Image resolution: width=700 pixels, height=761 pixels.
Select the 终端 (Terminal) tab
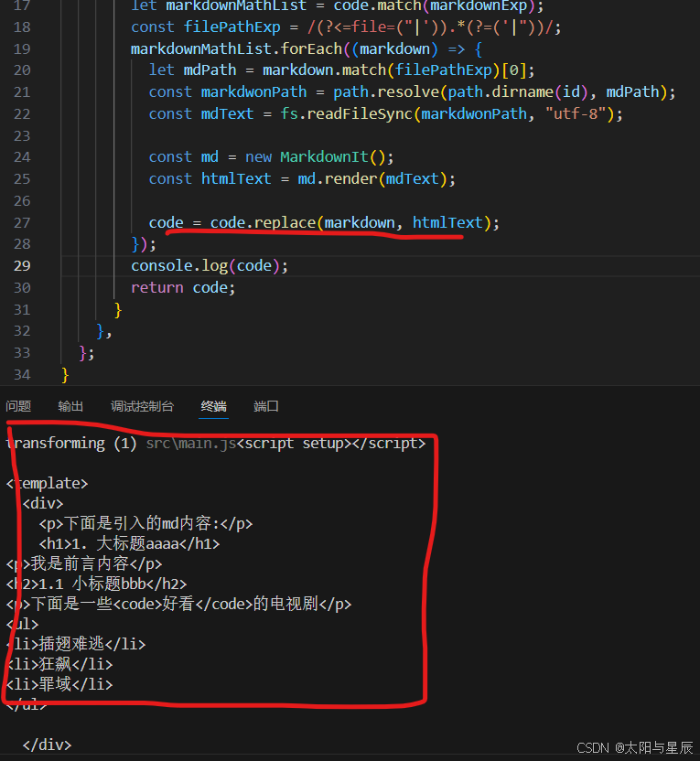(x=213, y=406)
